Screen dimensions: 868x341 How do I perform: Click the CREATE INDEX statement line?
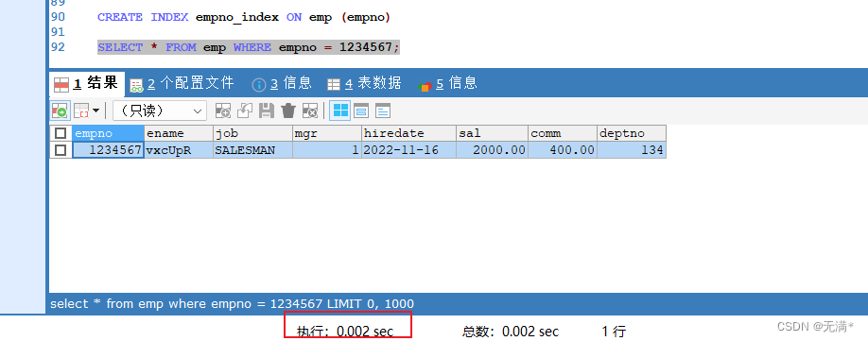tap(244, 17)
